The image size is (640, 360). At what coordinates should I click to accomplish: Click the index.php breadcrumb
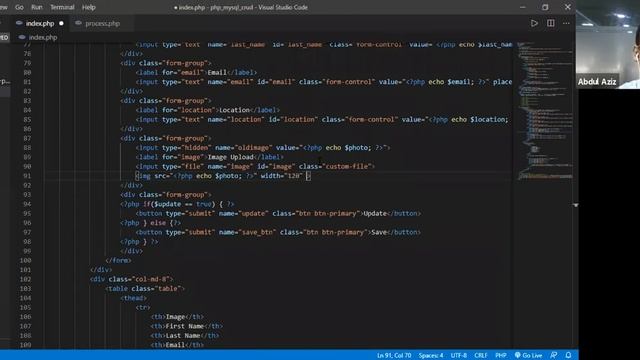click(x=43, y=37)
